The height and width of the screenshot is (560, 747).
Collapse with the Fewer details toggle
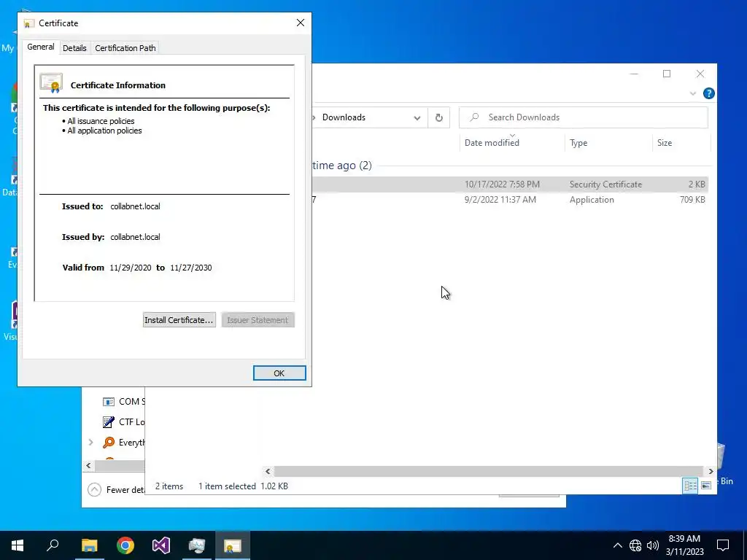(x=116, y=489)
